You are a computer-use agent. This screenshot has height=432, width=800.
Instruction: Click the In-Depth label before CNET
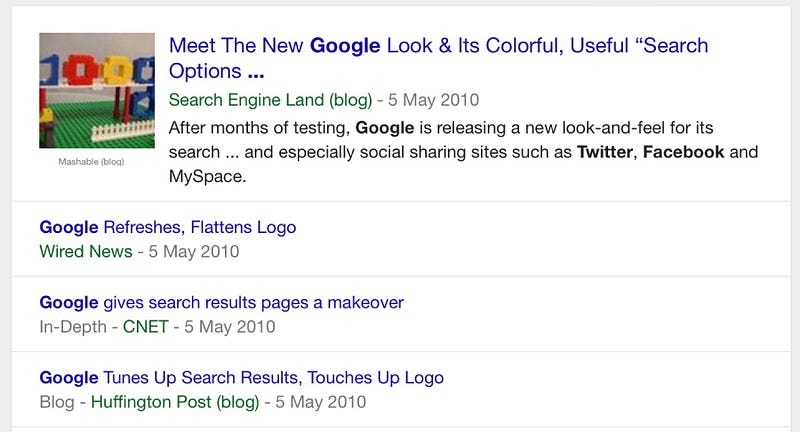[73, 327]
